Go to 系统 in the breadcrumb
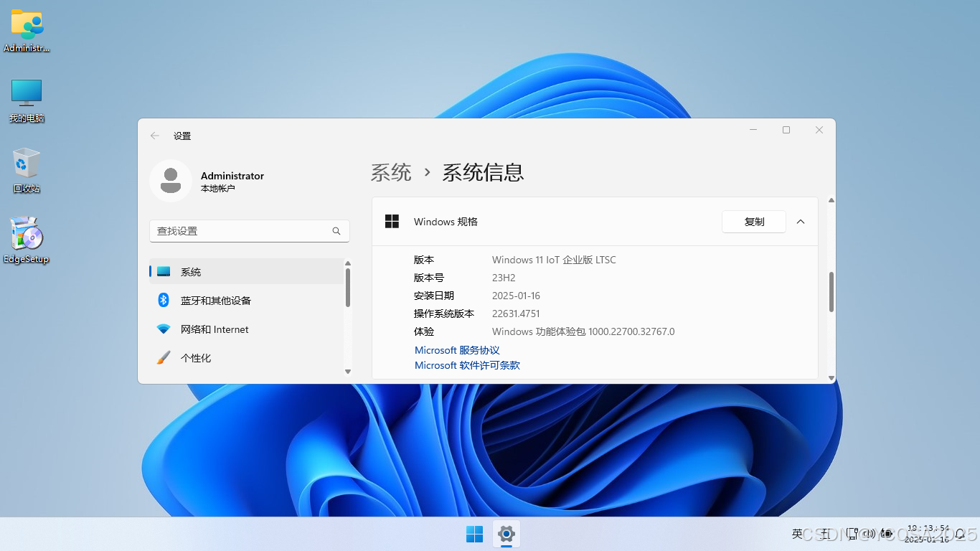Image resolution: width=980 pixels, height=551 pixels. (x=391, y=172)
